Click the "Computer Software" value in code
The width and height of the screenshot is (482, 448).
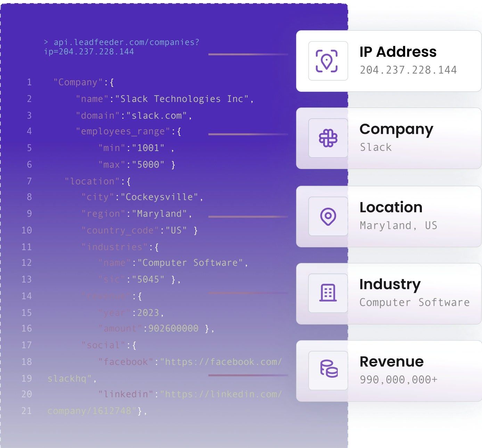(x=190, y=263)
